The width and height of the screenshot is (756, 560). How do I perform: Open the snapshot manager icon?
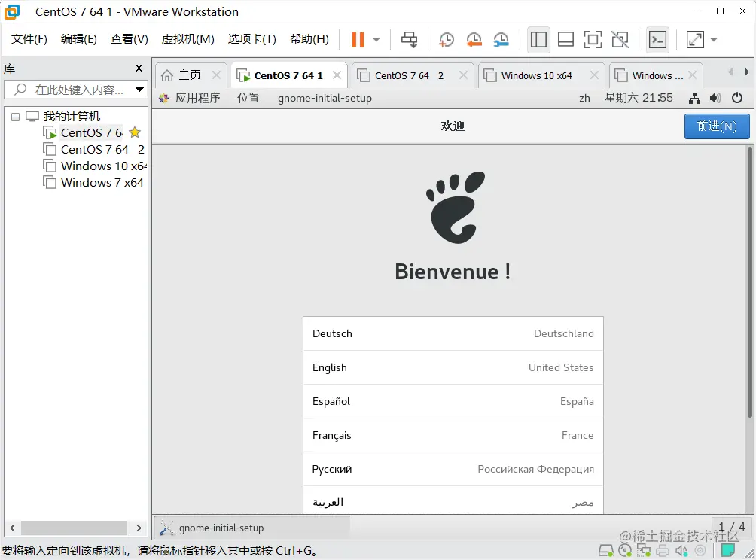click(x=501, y=40)
